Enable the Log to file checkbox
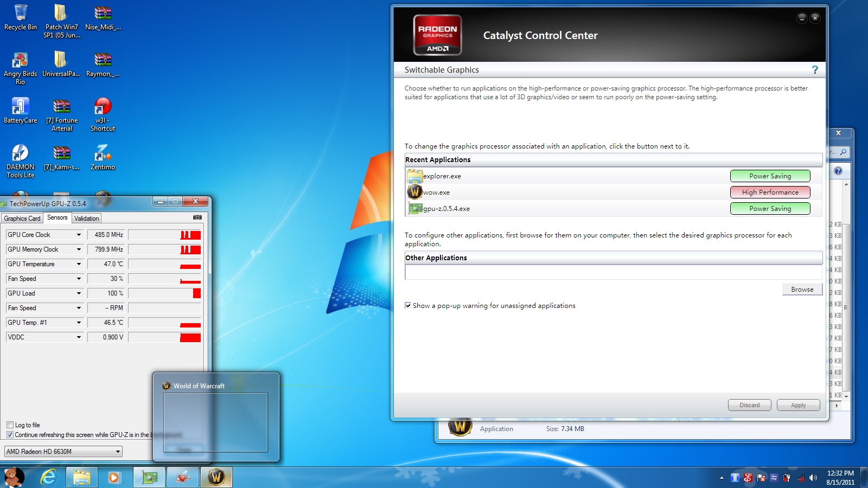The height and width of the screenshot is (488, 868). click(x=10, y=425)
